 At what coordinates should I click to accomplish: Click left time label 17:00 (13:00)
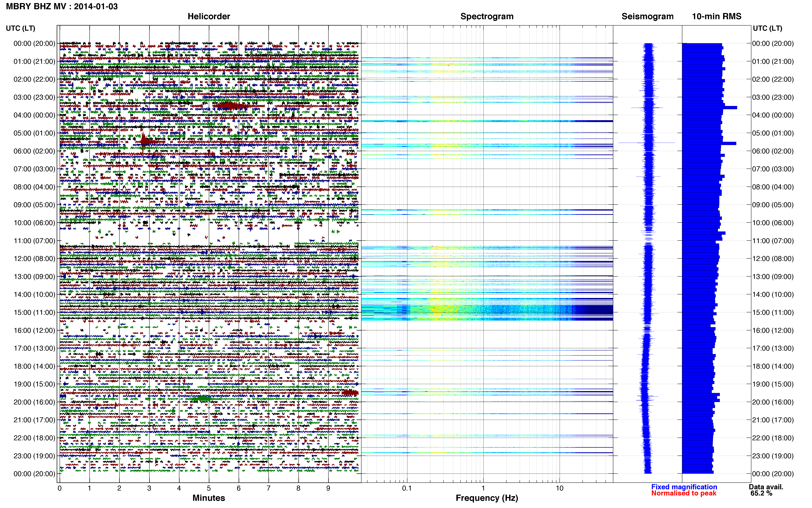click(x=34, y=348)
